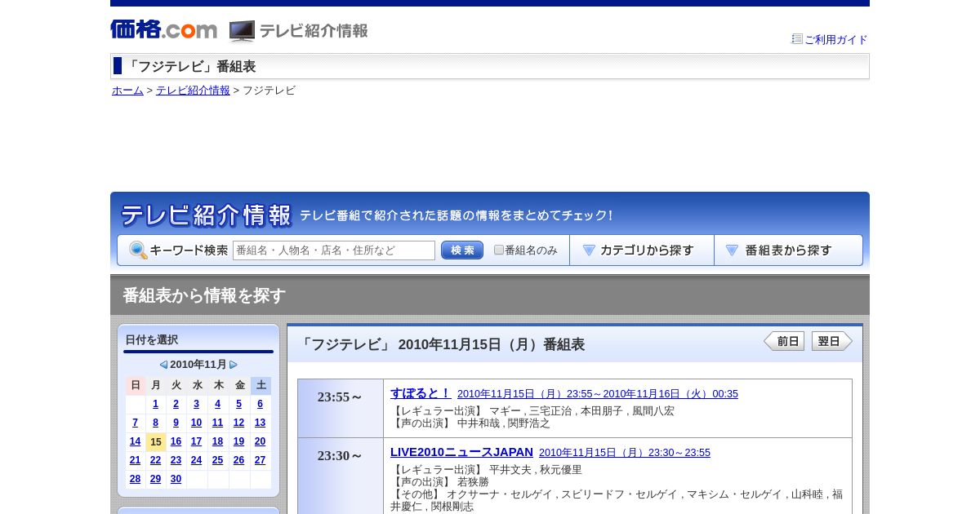Select November 28 in the calendar
The image size is (980, 514).
(x=135, y=479)
